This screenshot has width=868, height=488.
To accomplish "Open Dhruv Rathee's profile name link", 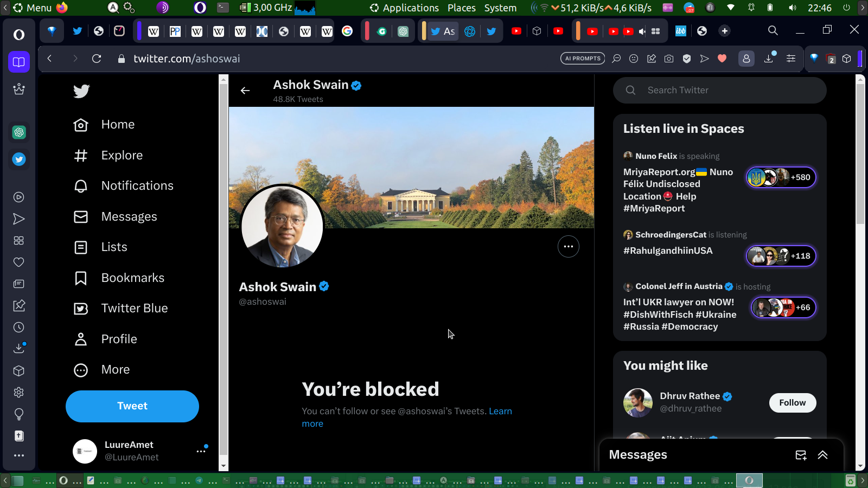I will point(690,396).
